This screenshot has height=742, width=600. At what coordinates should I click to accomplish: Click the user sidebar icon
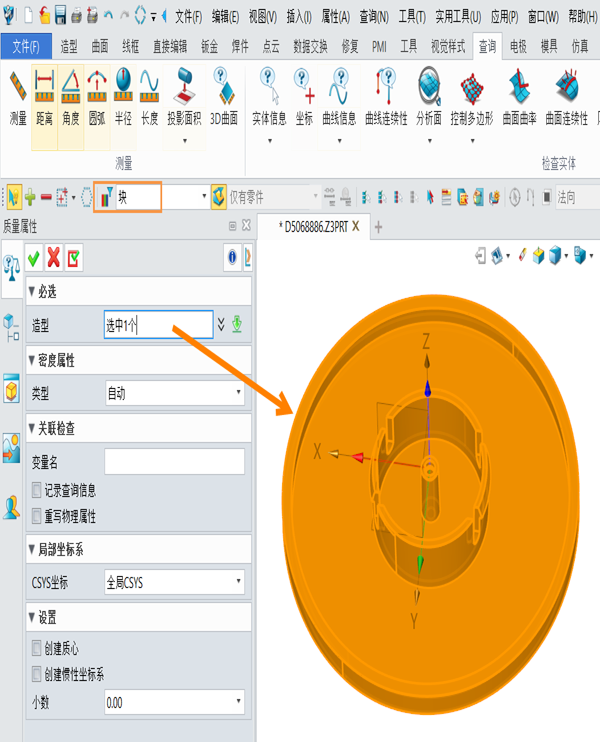pyautogui.click(x=11, y=508)
